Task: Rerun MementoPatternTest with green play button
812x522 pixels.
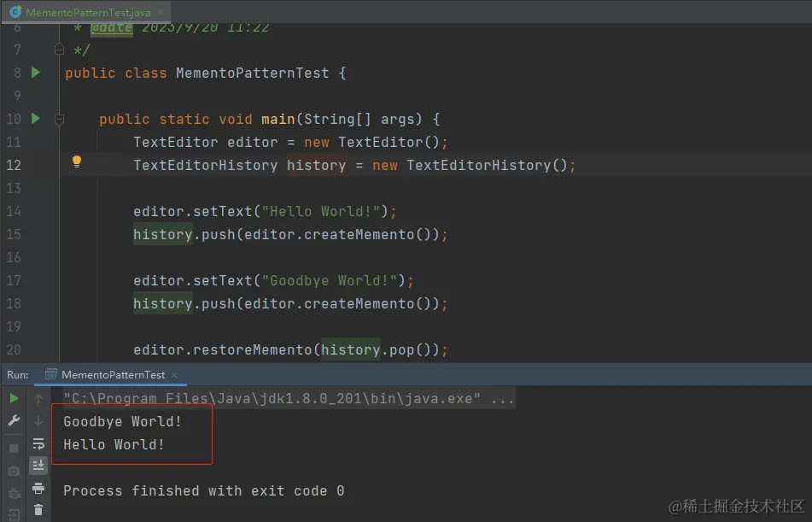Action: click(14, 398)
